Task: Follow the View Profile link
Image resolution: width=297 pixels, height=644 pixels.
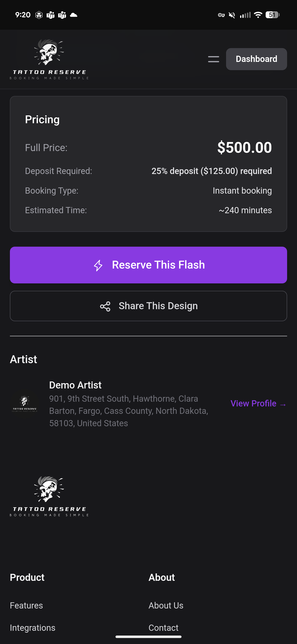Action: tap(258, 404)
